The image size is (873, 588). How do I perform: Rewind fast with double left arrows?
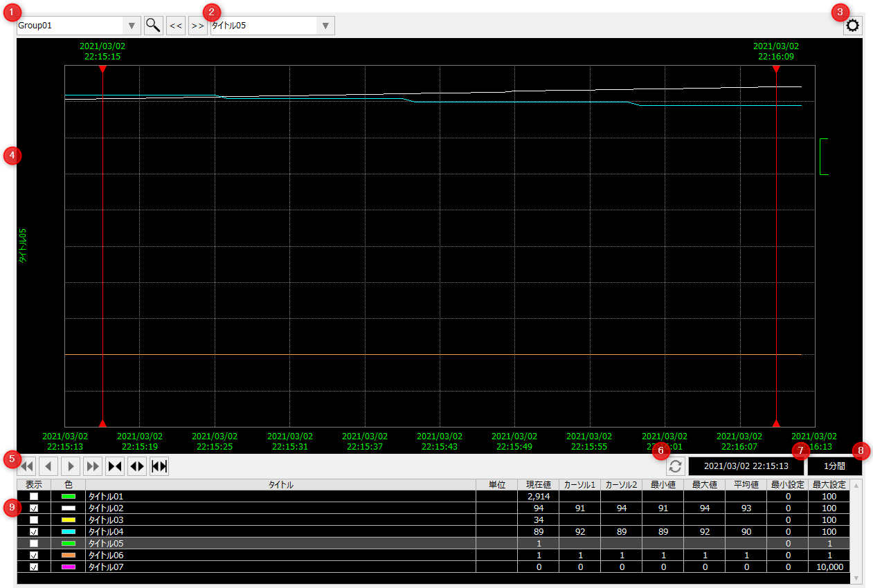pos(27,466)
